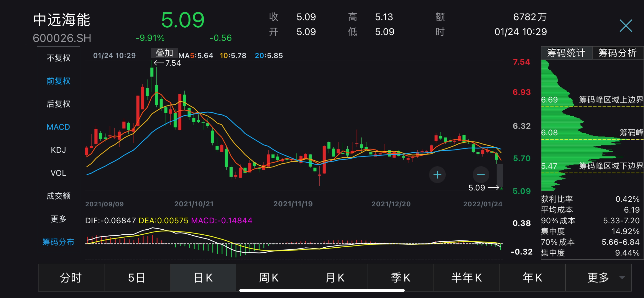Select 日K daily candlestick tab

(x=203, y=277)
